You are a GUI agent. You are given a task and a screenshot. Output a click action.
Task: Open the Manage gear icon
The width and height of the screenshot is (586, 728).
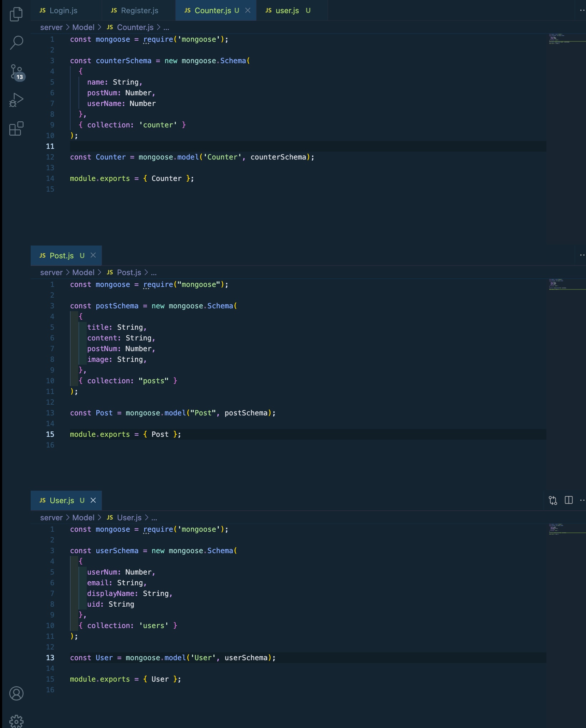click(16, 721)
